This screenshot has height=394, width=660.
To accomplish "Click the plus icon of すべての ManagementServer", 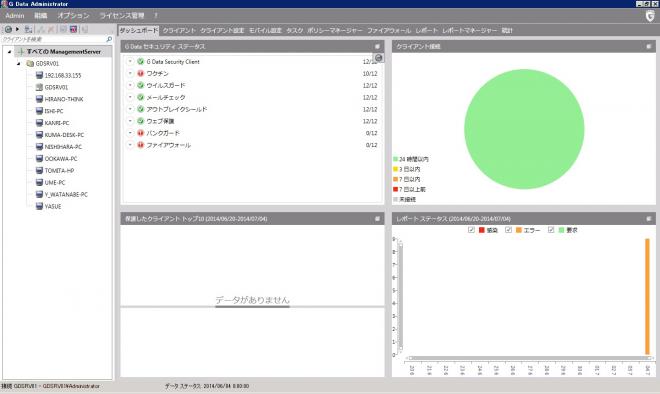I will tap(21, 51).
